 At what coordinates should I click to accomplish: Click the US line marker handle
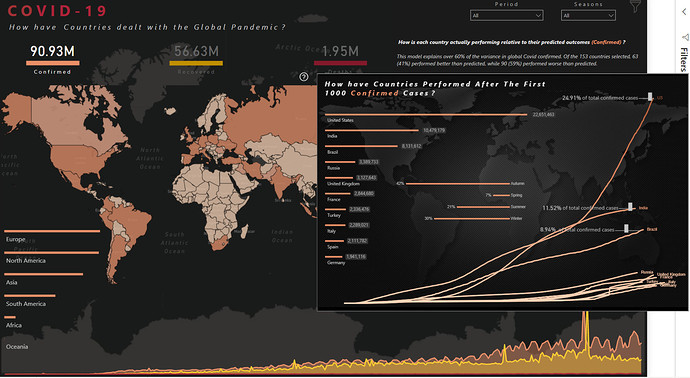pyautogui.click(x=650, y=97)
